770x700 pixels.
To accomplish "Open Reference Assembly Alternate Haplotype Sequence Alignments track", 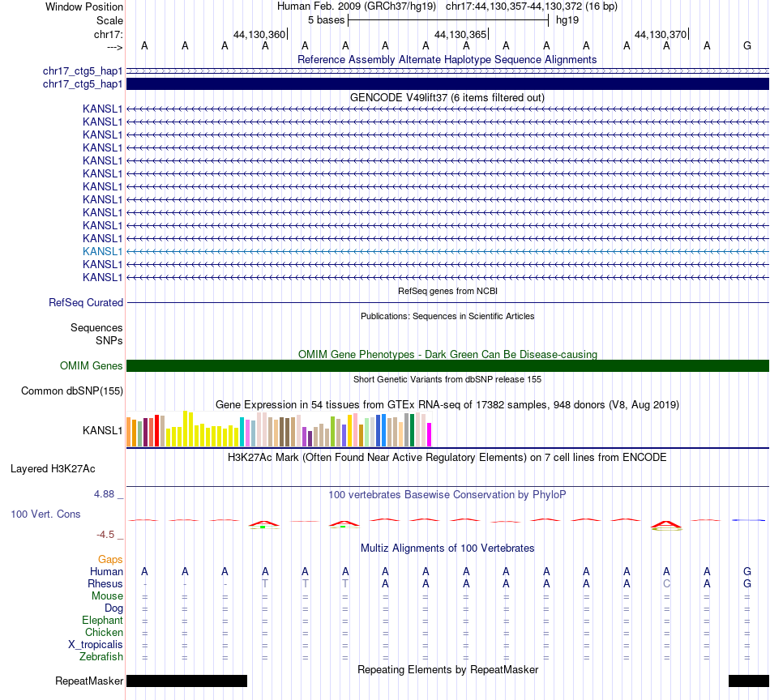I will pos(447,59).
